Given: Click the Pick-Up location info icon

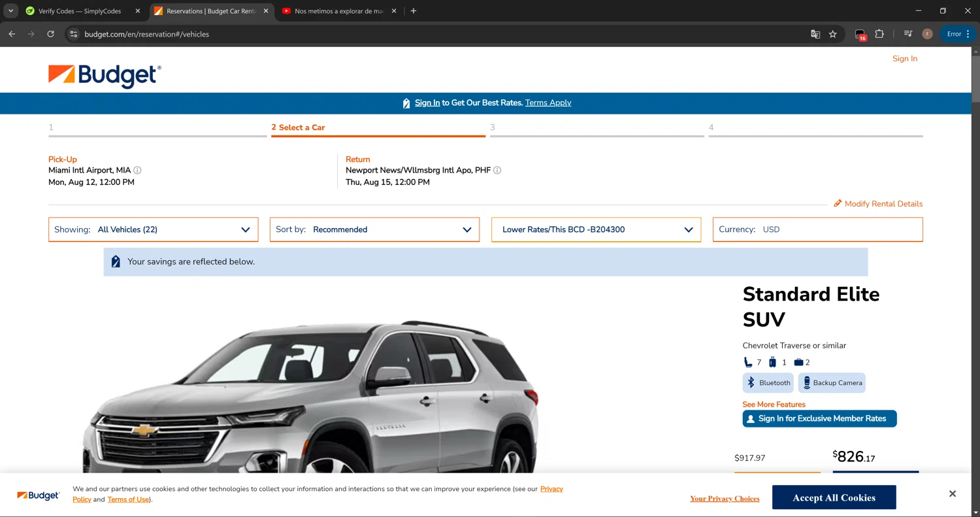Looking at the screenshot, I should 137,170.
